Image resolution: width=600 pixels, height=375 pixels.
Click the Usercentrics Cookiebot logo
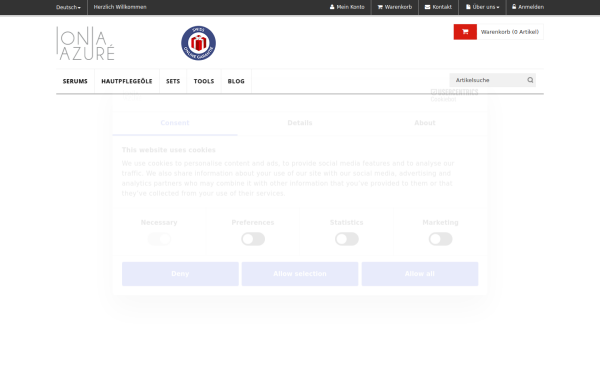(x=454, y=95)
